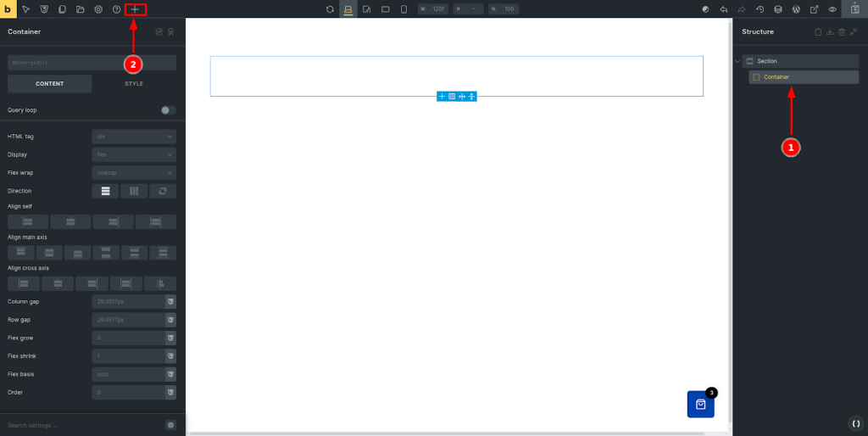The width and height of the screenshot is (868, 436).
Task: Collapse the Section tree chevron
Action: tap(737, 61)
